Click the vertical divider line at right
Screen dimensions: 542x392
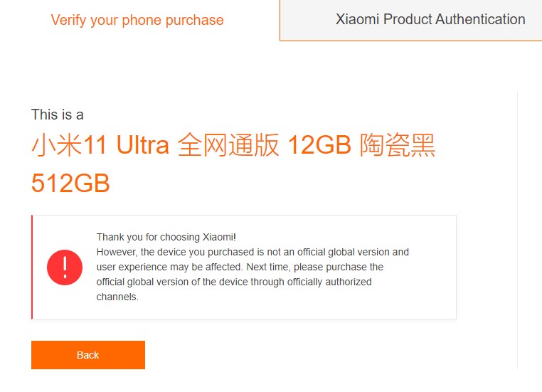click(x=517, y=230)
